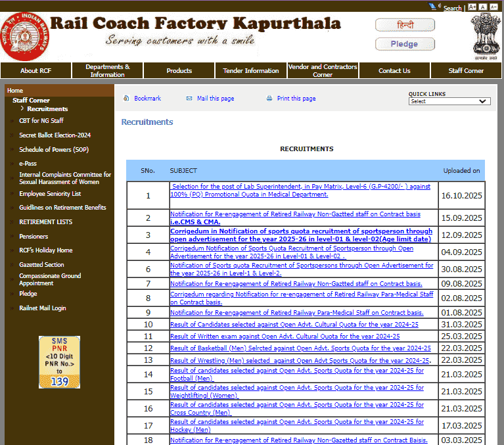Open Employee Seniority List link
The height and width of the screenshot is (445, 504).
tap(50, 193)
